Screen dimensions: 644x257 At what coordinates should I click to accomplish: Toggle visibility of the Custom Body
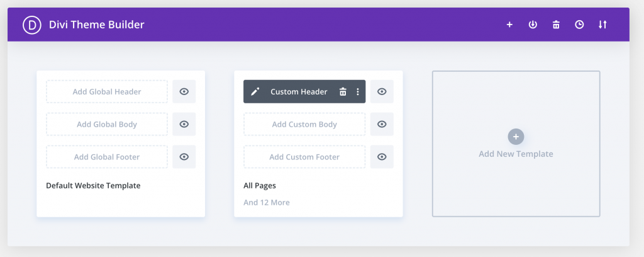pyautogui.click(x=382, y=125)
